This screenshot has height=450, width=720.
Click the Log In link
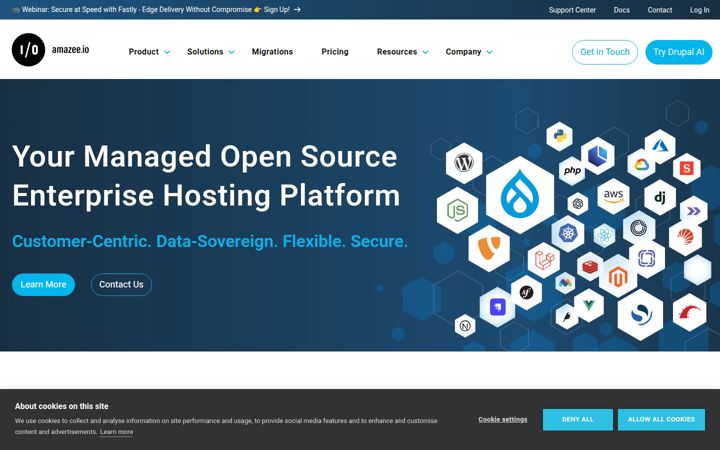699,10
